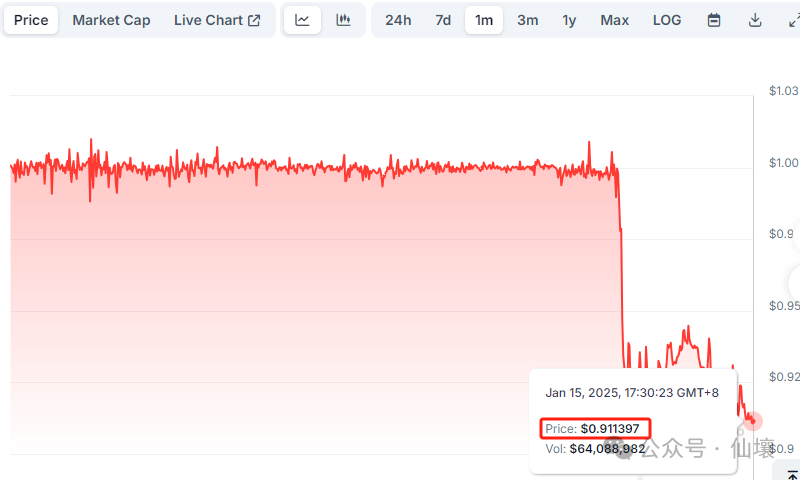Click the $0.911397 price in the tooltip

point(609,428)
